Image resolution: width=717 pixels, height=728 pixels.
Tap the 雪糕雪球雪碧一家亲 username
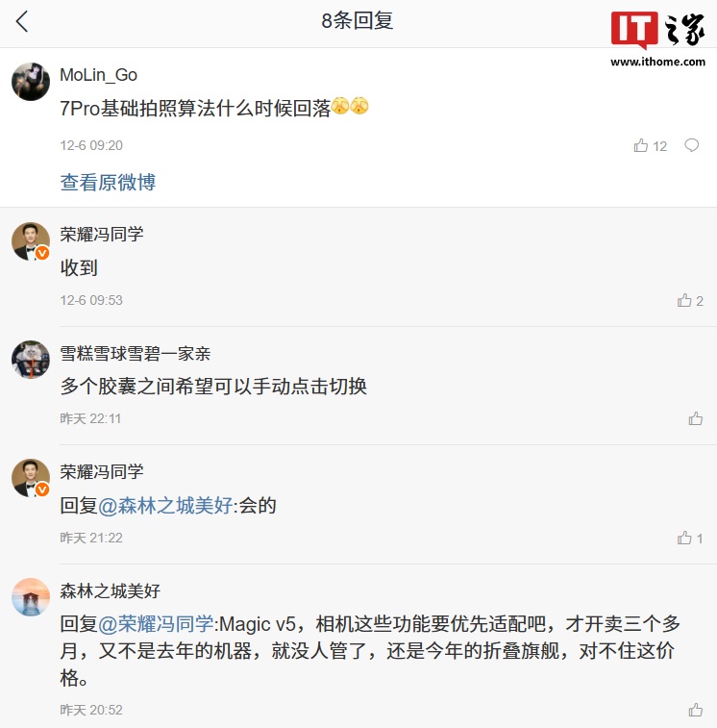[135, 353]
